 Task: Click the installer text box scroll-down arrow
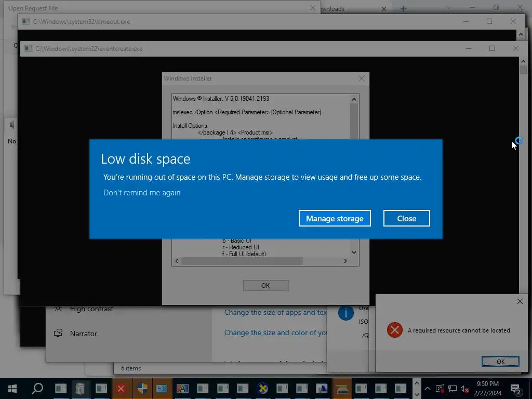pyautogui.click(x=354, y=252)
